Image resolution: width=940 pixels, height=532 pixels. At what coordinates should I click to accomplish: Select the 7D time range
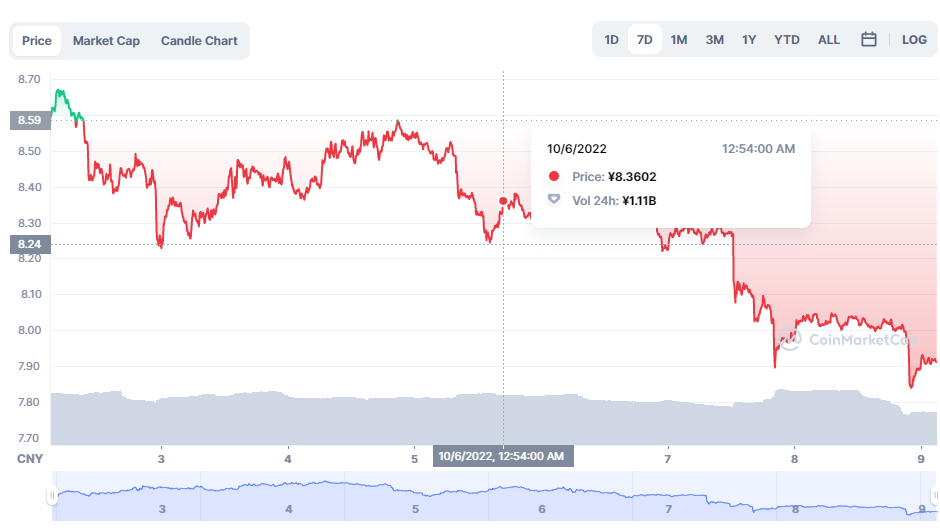[645, 40]
